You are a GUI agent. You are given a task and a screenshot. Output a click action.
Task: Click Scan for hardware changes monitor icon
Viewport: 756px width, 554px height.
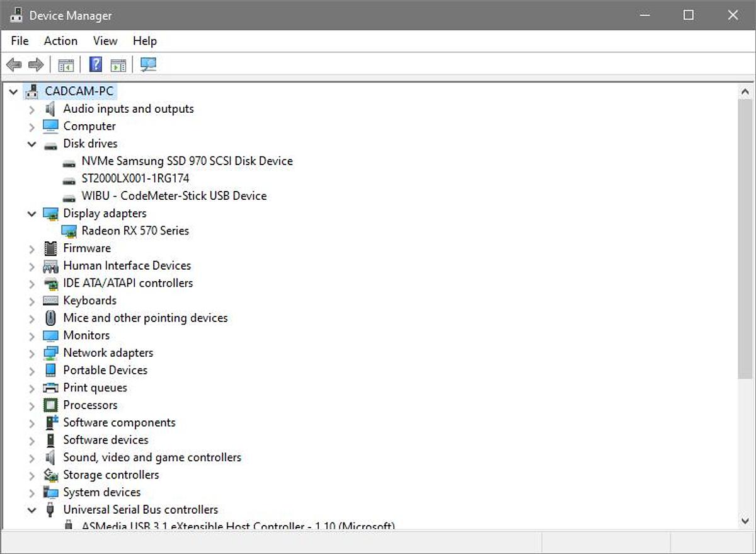tap(149, 65)
